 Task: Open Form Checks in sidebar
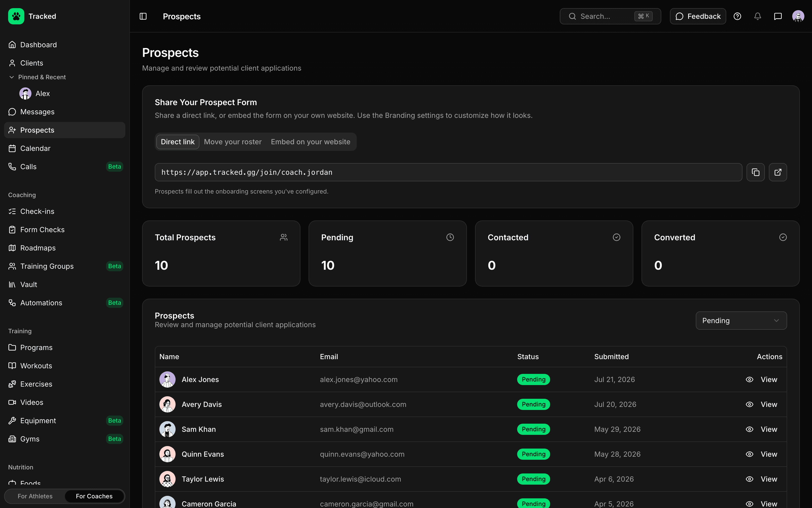tap(64, 230)
